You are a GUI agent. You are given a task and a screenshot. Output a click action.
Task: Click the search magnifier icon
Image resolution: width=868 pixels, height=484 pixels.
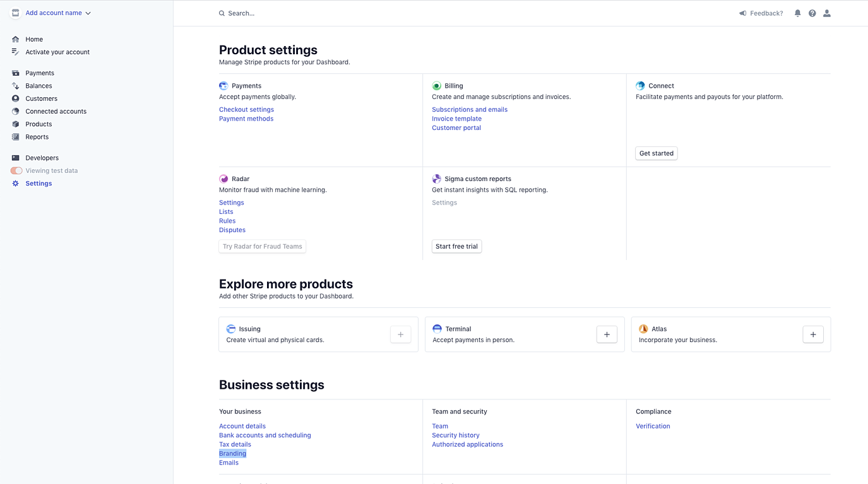222,13
